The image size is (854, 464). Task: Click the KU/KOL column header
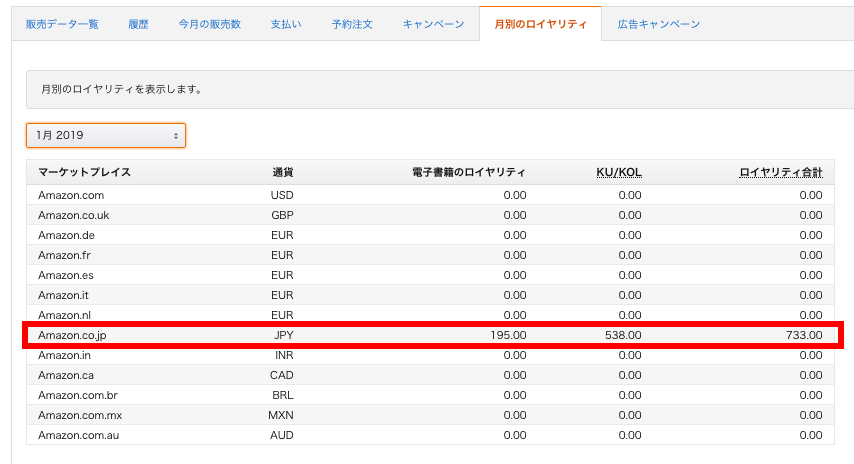tap(619, 172)
